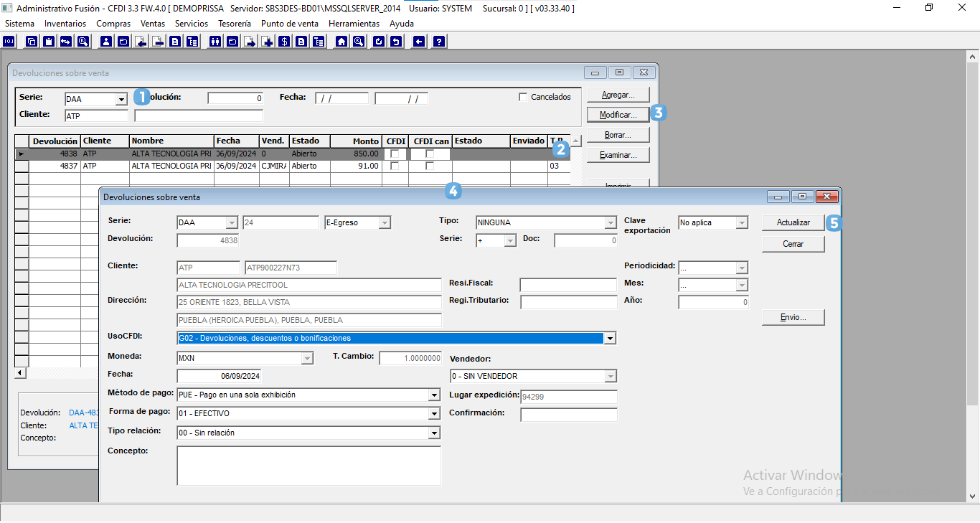Click the left arrow back toolbar icon
Viewport: 980px width, 523px height.
coord(419,42)
